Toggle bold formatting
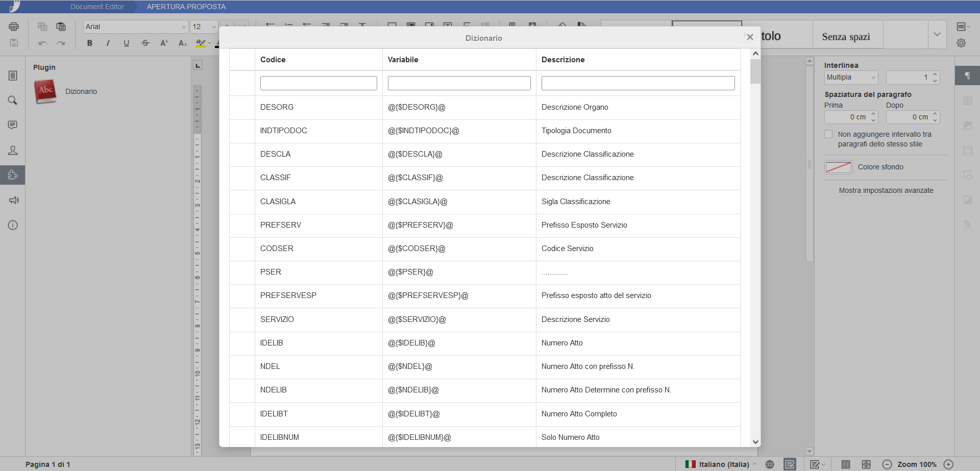The width and height of the screenshot is (980, 471). [x=90, y=43]
